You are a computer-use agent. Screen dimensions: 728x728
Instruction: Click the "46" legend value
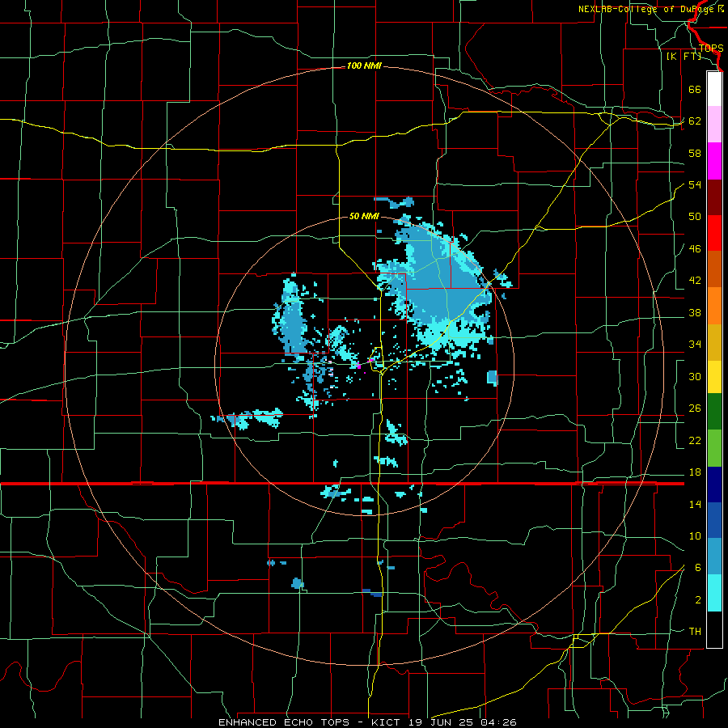point(695,249)
